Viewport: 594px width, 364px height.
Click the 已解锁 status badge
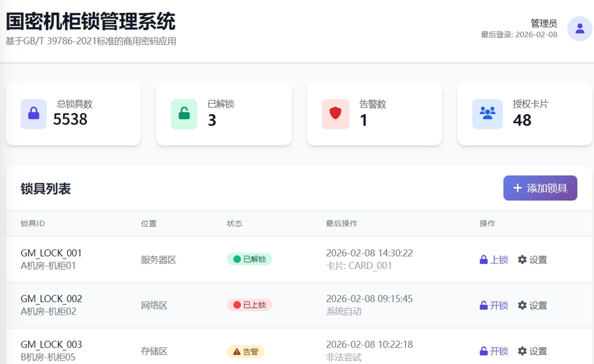[x=249, y=259]
